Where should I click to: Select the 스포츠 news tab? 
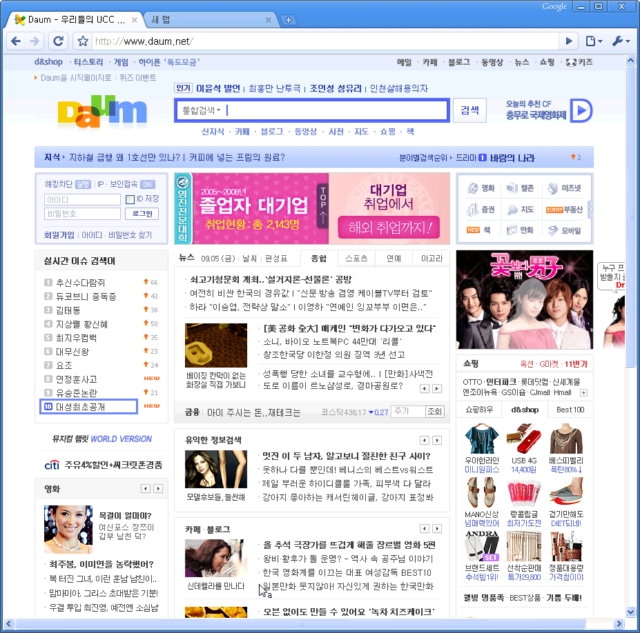pyautogui.click(x=356, y=258)
